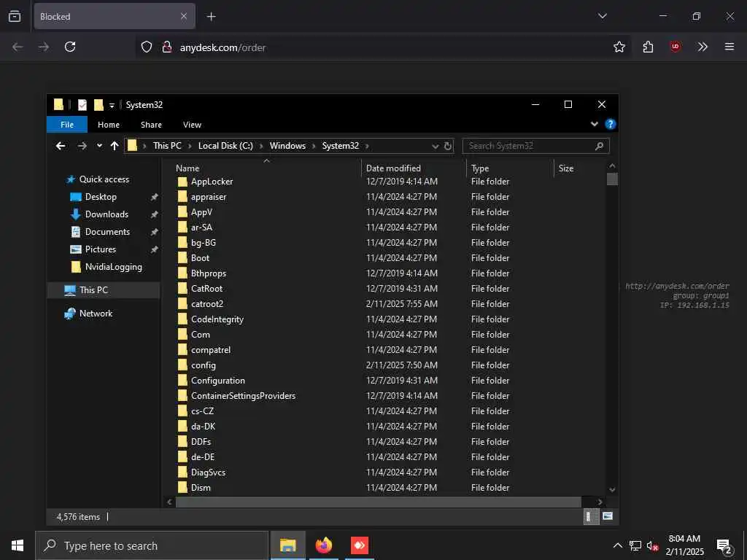Show hidden system tray icons chevron

pos(617,545)
